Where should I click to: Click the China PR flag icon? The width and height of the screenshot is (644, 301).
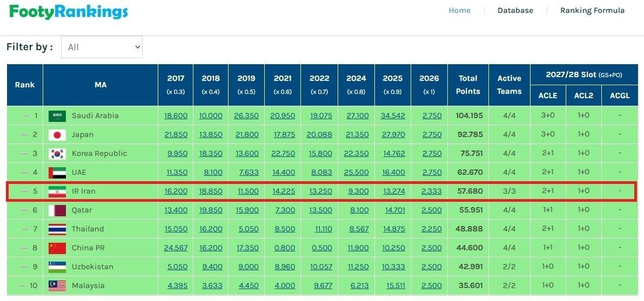click(57, 248)
